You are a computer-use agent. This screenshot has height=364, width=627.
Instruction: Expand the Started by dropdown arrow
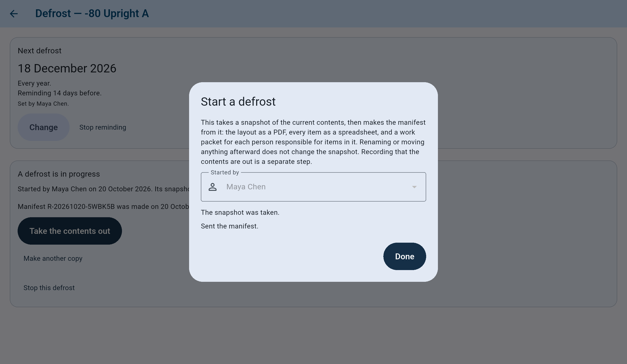coord(414,187)
